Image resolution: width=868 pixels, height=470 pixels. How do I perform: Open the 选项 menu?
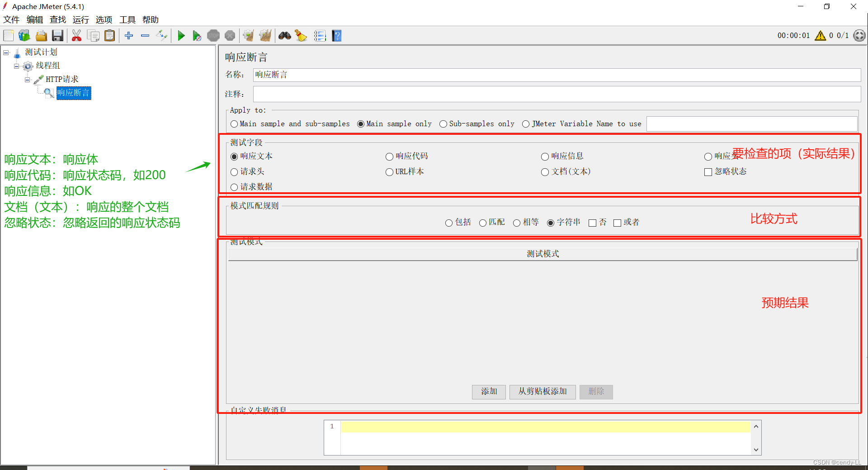coord(104,19)
